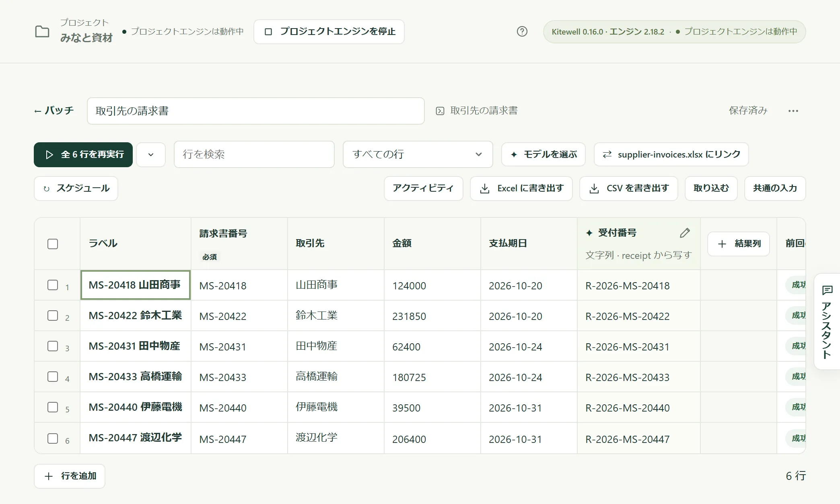Expand the rerun options chevron dropdown
This screenshot has height=504, width=840.
tap(151, 154)
